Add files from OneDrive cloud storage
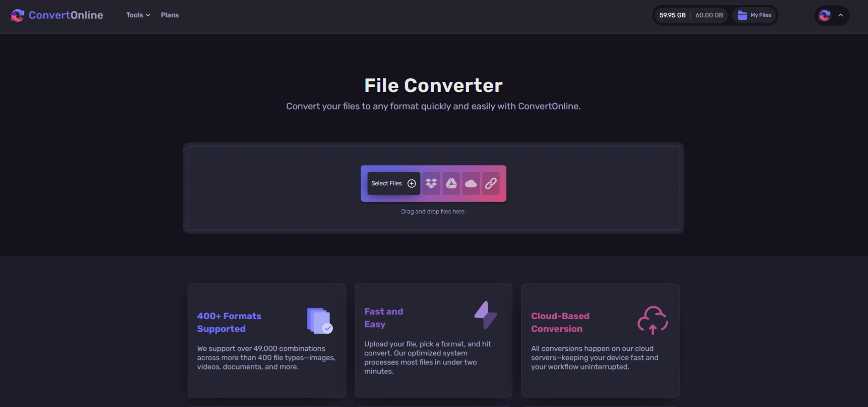 [471, 183]
